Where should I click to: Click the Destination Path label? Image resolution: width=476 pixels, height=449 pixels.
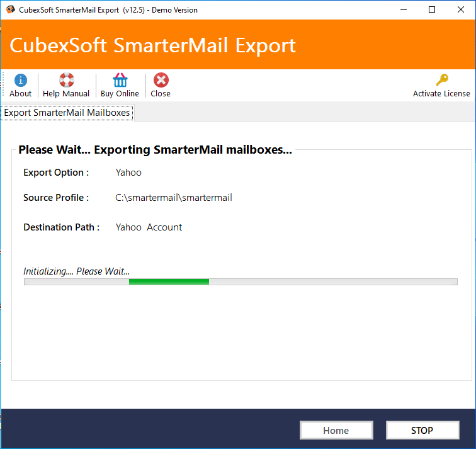point(62,227)
